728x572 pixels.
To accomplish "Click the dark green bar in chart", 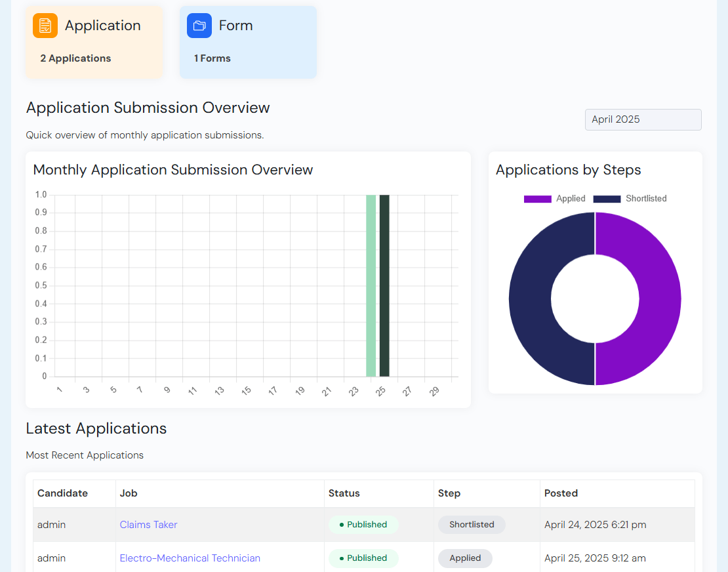I will (x=384, y=286).
